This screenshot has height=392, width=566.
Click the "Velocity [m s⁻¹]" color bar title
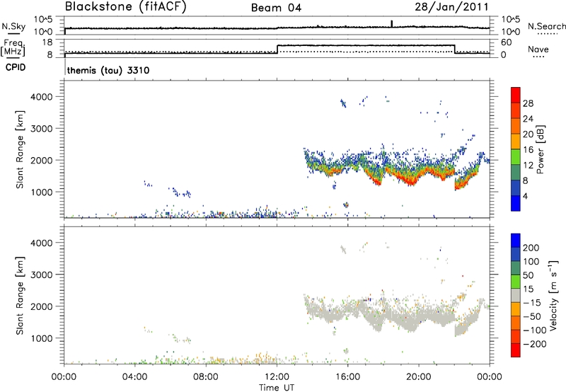pyautogui.click(x=553, y=295)
